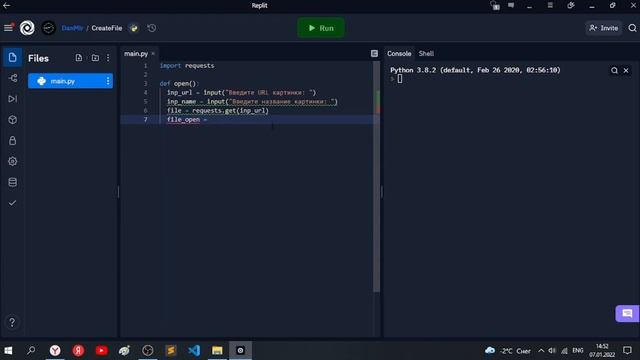Click the ENG language indicator in tray

578,351
